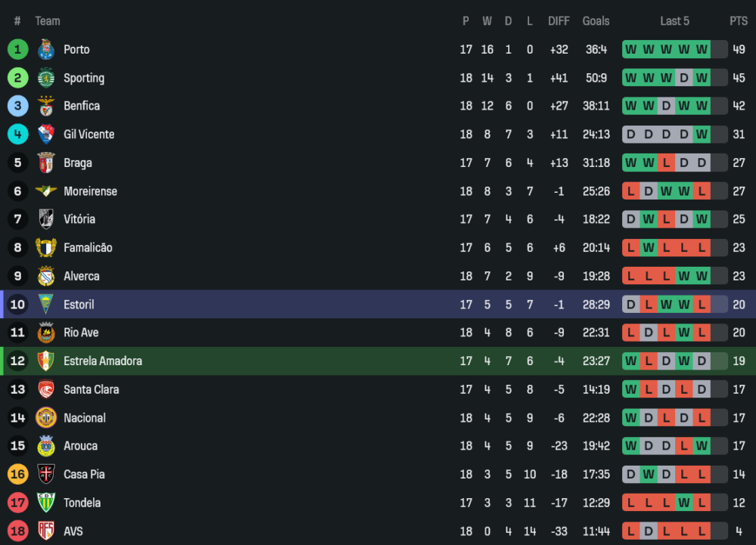
Task: Click the Casa Pia crest icon
Action: (46, 475)
